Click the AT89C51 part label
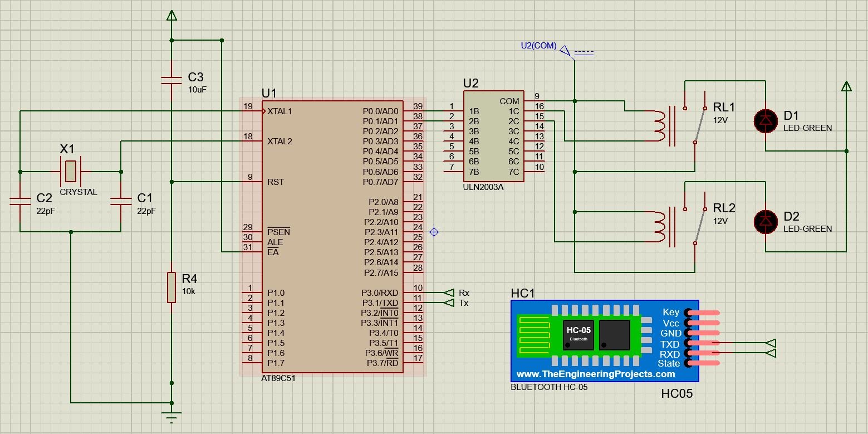 click(278, 378)
